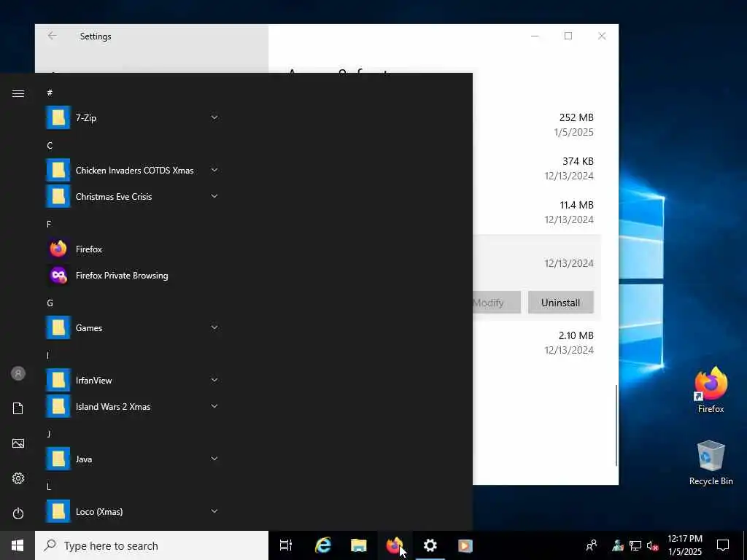The height and width of the screenshot is (560, 747).
Task: Click the Windows Start button
Action: click(x=18, y=545)
